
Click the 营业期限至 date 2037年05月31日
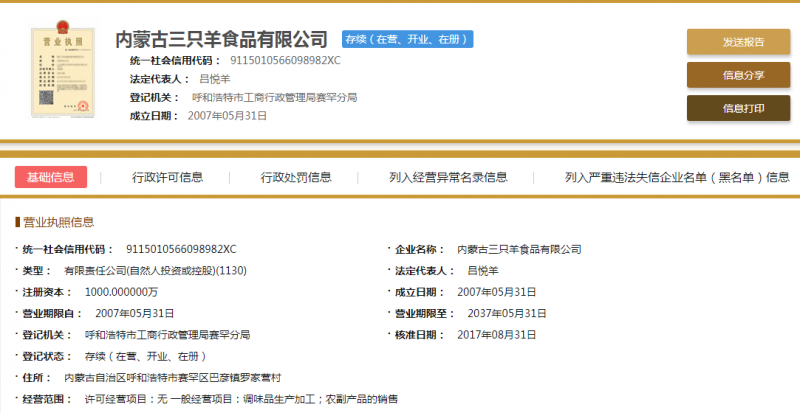coord(507,313)
